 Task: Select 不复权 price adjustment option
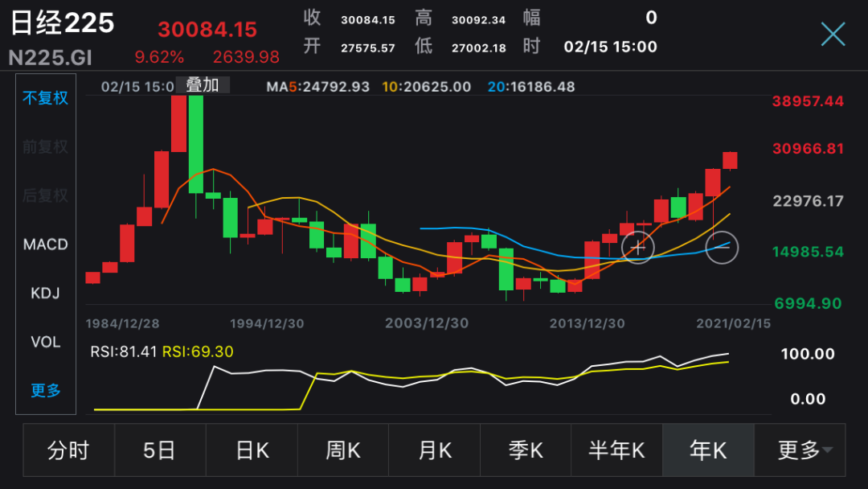[45, 98]
